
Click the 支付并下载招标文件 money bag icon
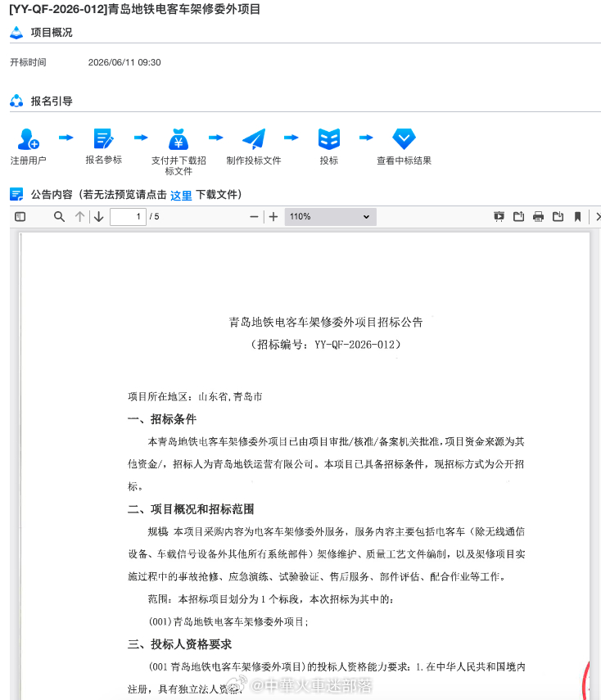[178, 139]
